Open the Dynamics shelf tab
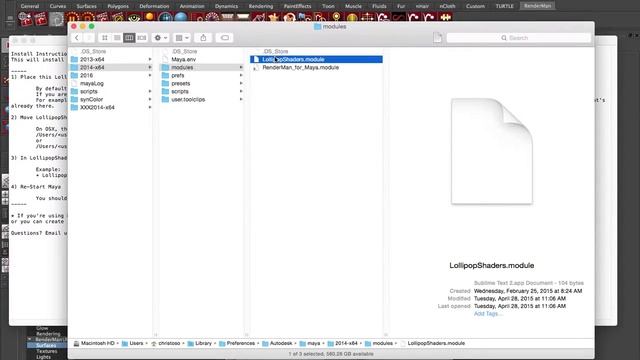Screen dimensions: 640x360 pyautogui.click(x=227, y=6)
